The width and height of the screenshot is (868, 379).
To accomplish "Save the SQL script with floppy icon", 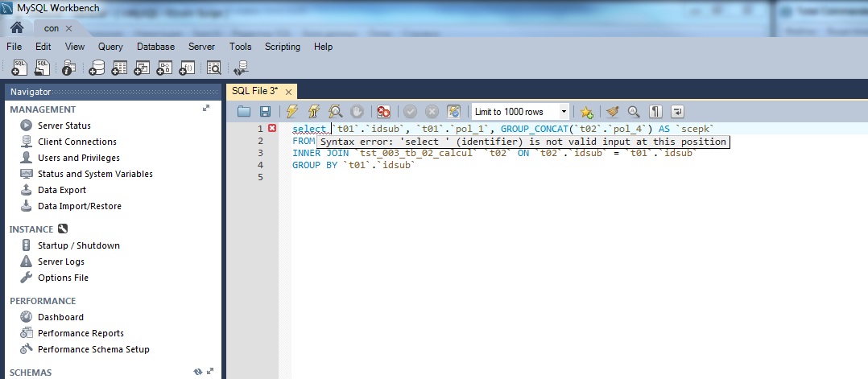I will pyautogui.click(x=264, y=112).
